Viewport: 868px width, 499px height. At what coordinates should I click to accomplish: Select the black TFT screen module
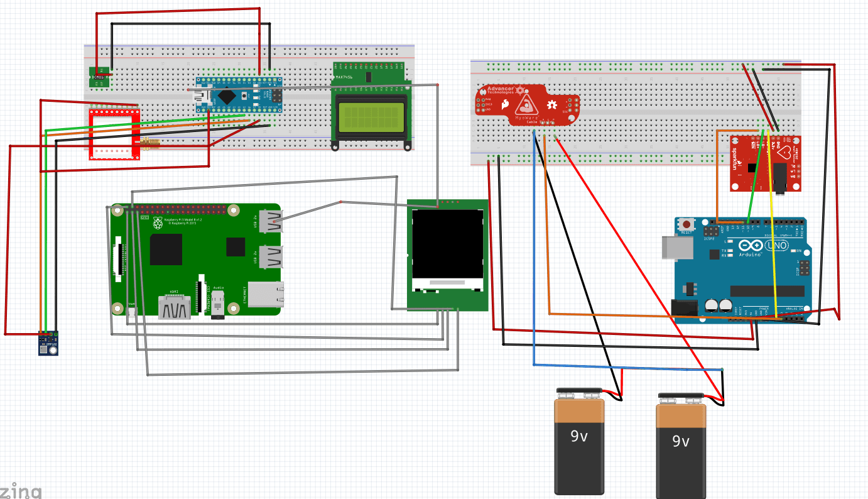point(447,255)
